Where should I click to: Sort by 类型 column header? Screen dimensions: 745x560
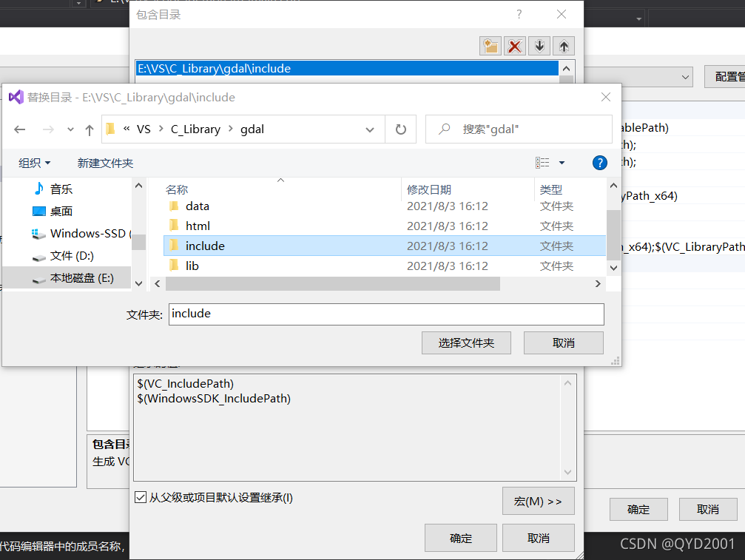[x=550, y=189]
